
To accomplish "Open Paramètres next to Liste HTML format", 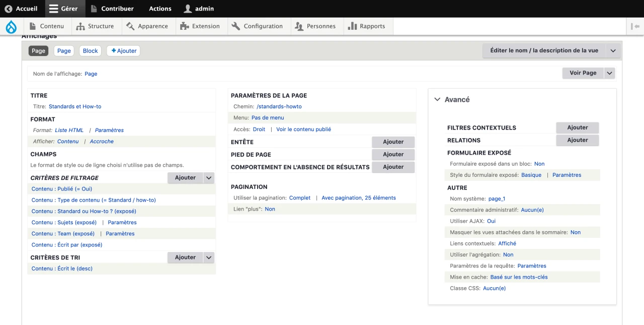I will pos(109,130).
